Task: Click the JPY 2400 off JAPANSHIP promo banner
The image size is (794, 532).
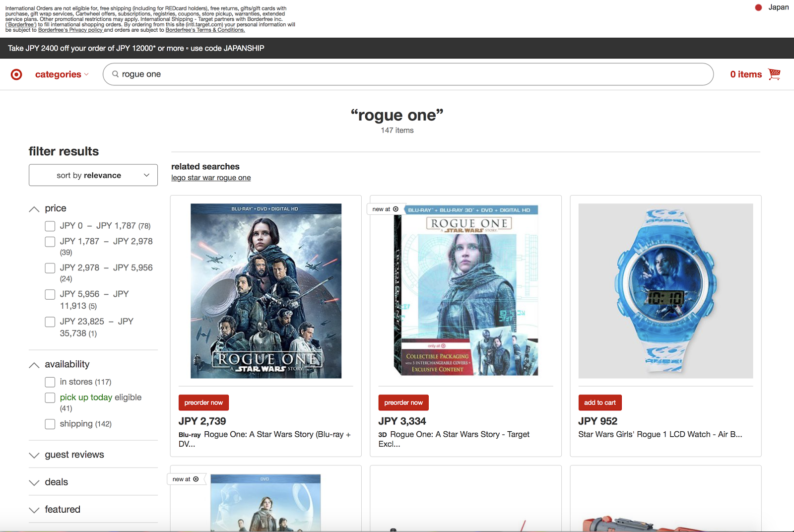Action: [136, 48]
